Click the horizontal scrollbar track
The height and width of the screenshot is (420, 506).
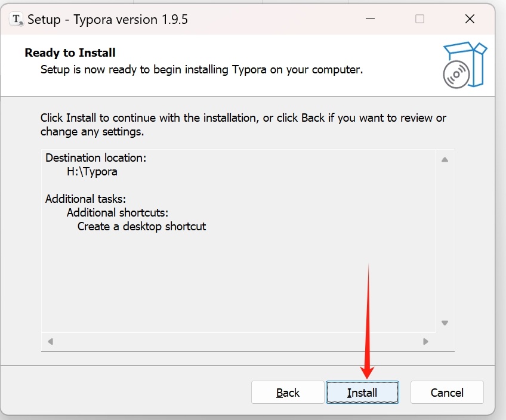coord(239,341)
